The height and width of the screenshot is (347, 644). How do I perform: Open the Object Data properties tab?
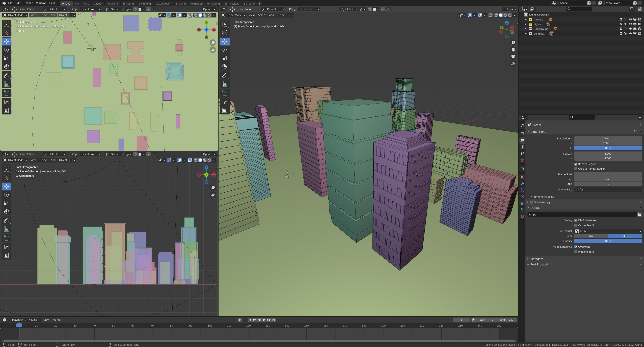coord(522,210)
